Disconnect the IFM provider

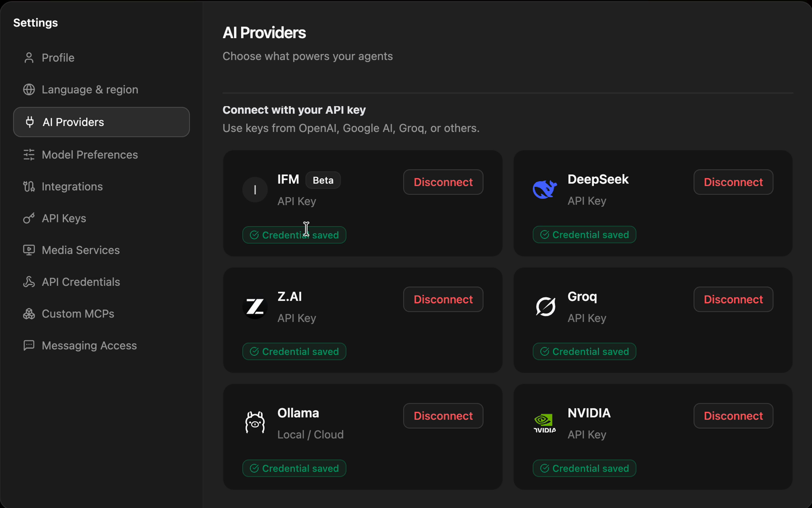(443, 182)
